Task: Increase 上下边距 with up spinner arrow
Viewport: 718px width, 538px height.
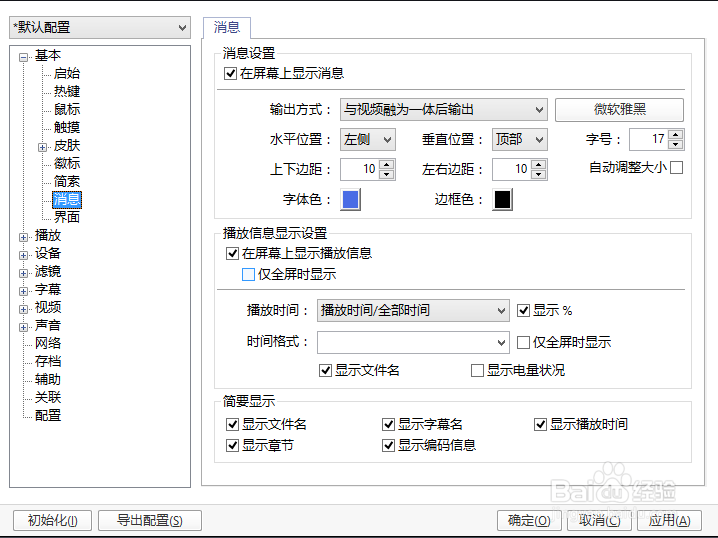Action: [387, 165]
